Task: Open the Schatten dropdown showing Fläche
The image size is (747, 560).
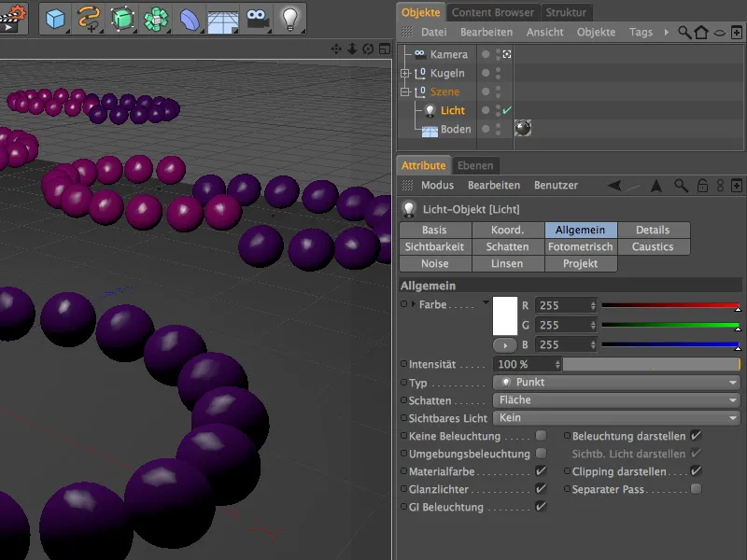Action: [x=616, y=400]
